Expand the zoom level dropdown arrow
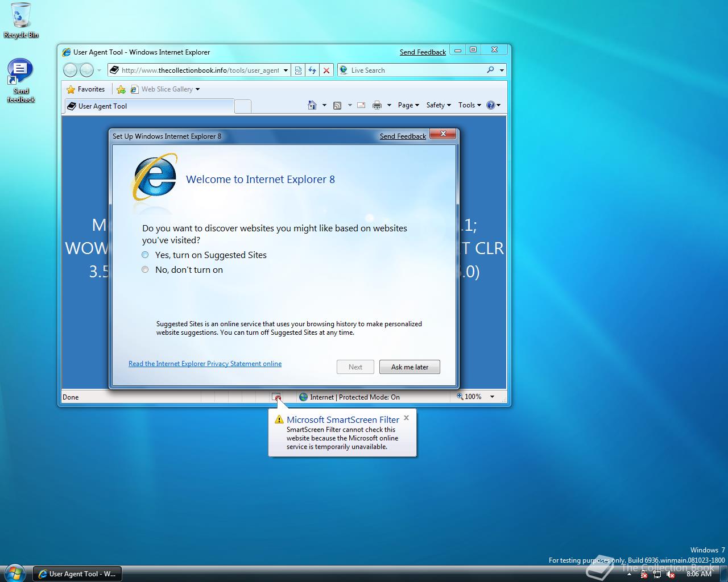728x582 pixels. (492, 397)
